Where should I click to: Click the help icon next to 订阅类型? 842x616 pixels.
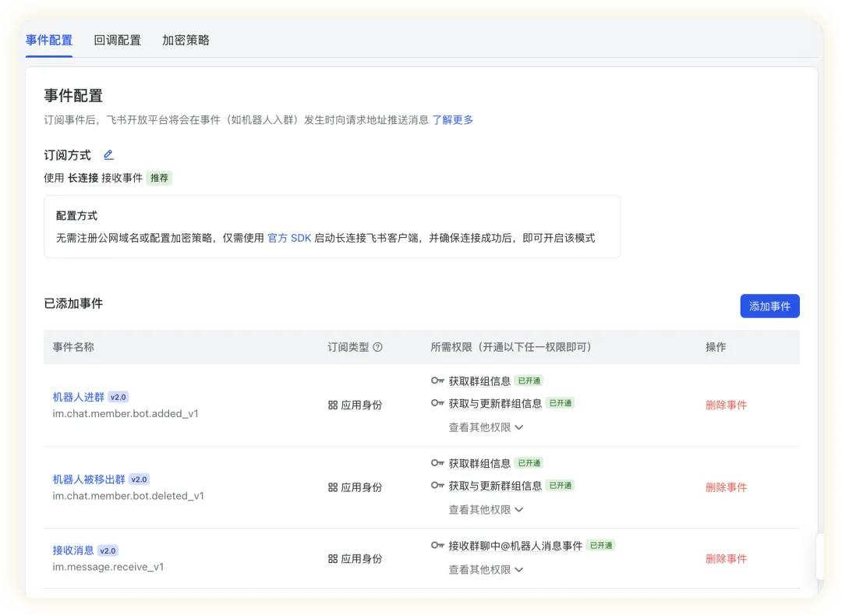(378, 347)
